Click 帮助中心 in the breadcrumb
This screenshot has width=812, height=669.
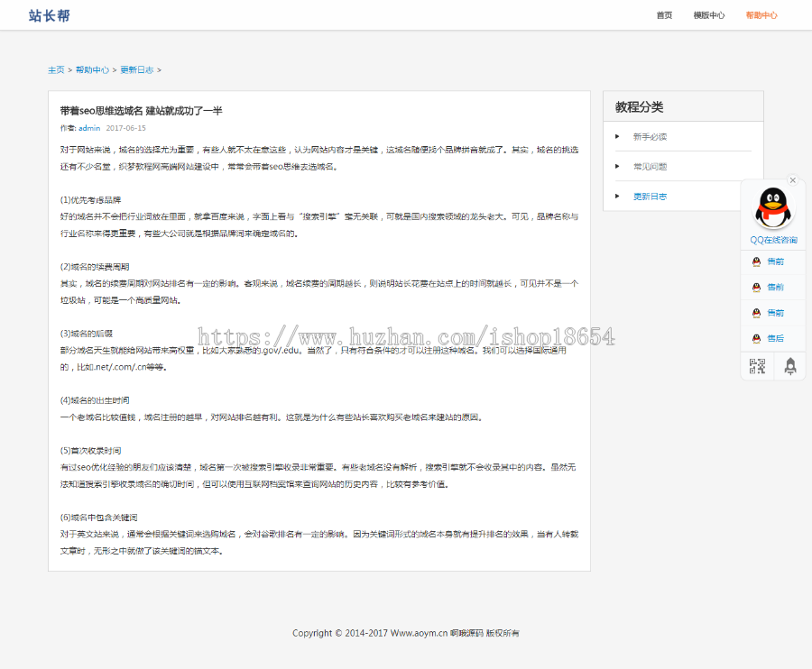click(92, 69)
